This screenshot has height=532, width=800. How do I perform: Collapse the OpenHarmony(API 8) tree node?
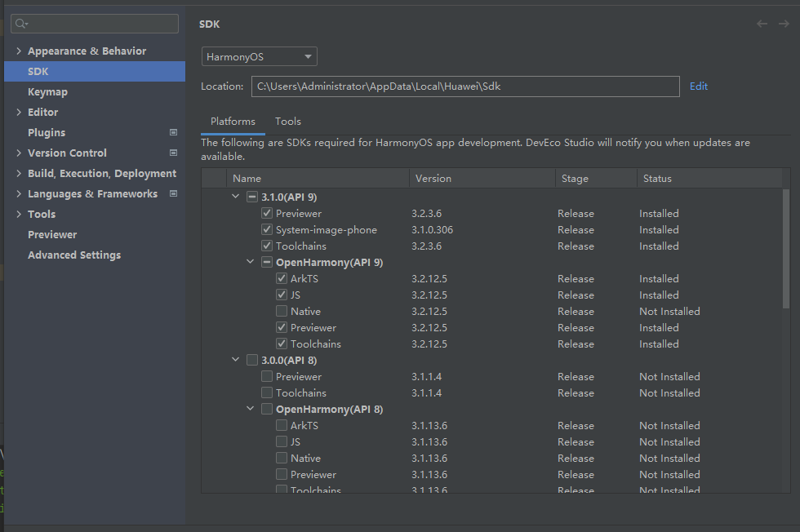click(x=251, y=409)
